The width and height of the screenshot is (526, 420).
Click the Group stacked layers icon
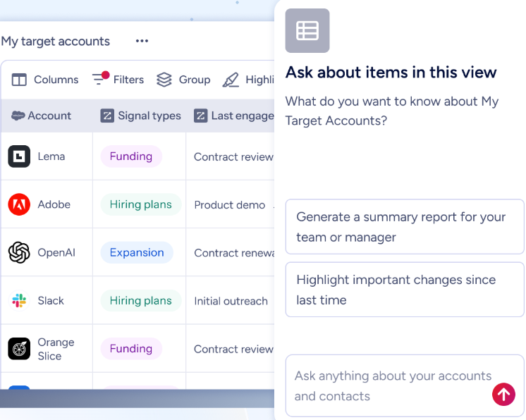click(164, 80)
